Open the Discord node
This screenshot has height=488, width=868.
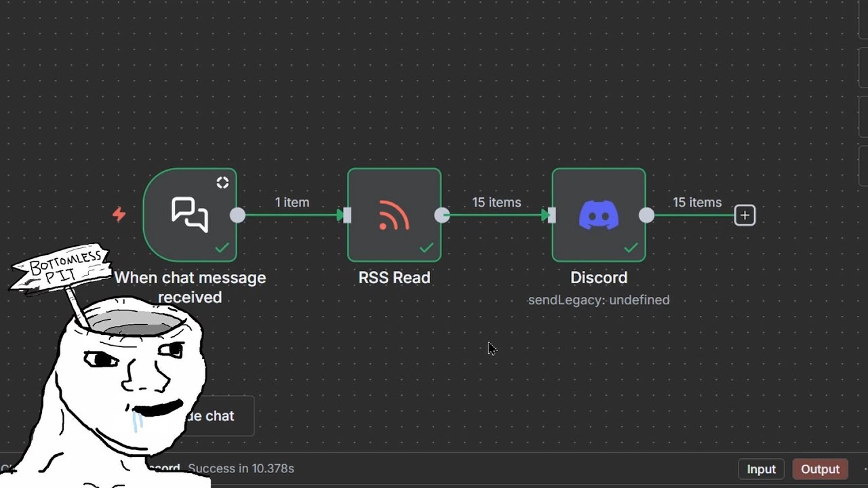pos(599,215)
